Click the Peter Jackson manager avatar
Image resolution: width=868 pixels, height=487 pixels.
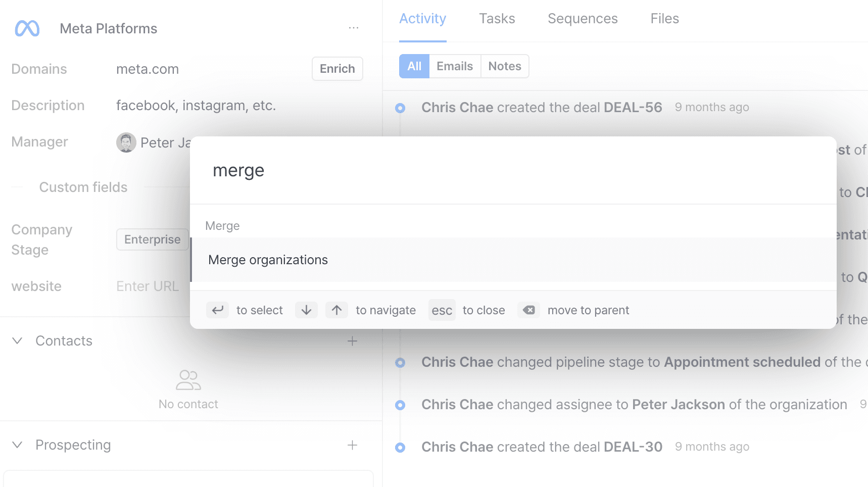[x=126, y=142]
